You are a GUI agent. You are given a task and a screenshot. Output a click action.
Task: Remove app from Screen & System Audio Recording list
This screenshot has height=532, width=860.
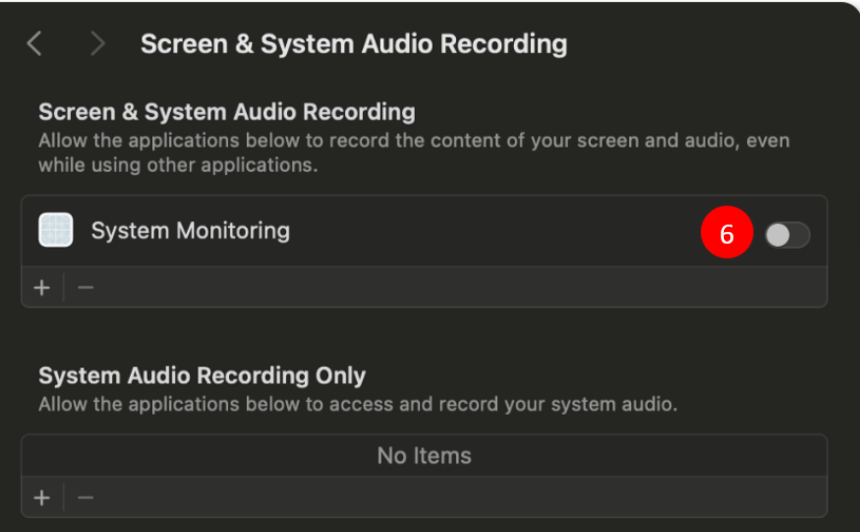tap(86, 288)
